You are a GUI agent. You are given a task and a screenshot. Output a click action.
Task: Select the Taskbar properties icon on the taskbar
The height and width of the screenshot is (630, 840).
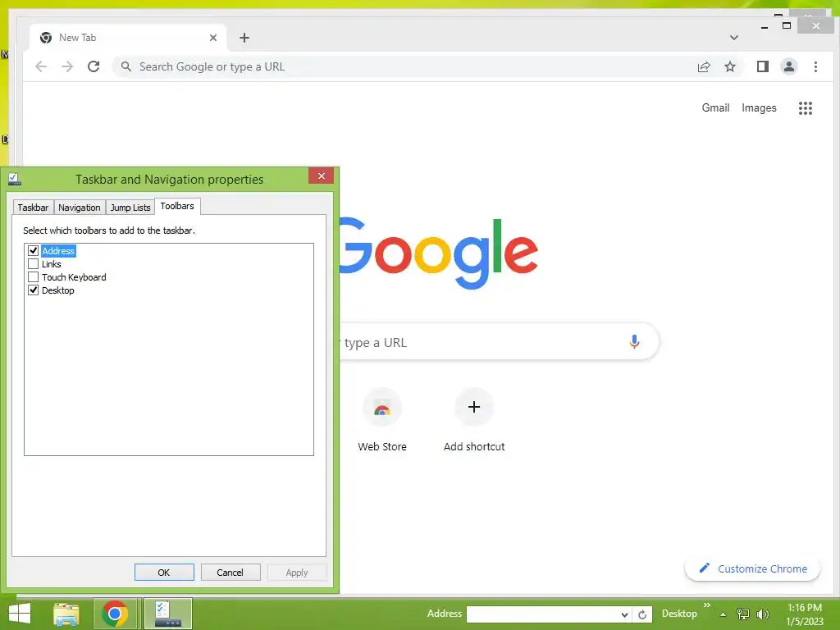tap(168, 614)
